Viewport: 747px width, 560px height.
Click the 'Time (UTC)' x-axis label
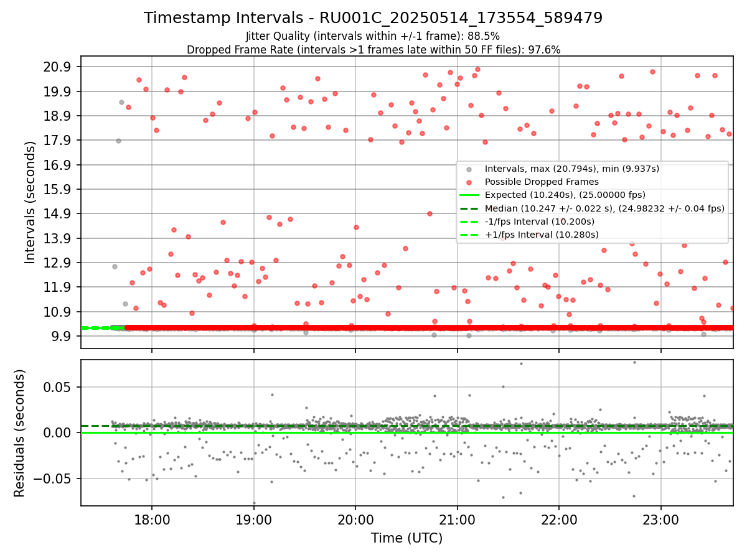[406, 538]
